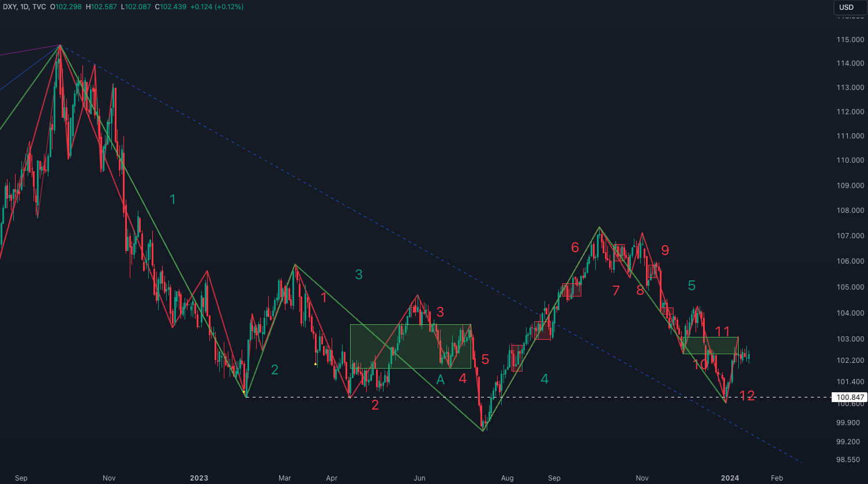Select the red wave label 9
Viewport: 868px width, 484px height.
(x=665, y=250)
